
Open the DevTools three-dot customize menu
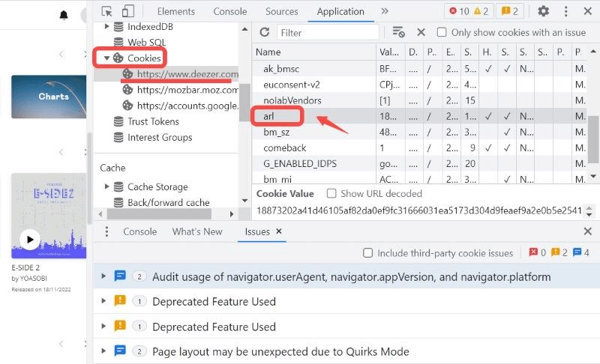(565, 11)
